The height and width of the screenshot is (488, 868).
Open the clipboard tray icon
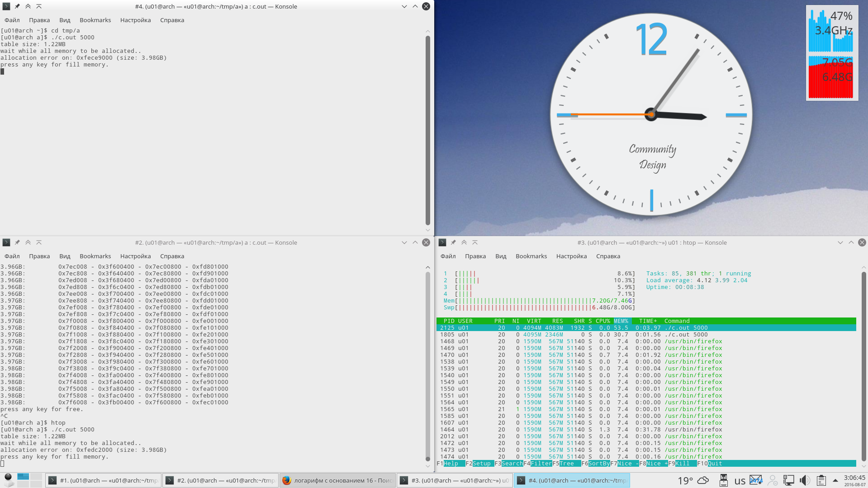[x=821, y=480]
